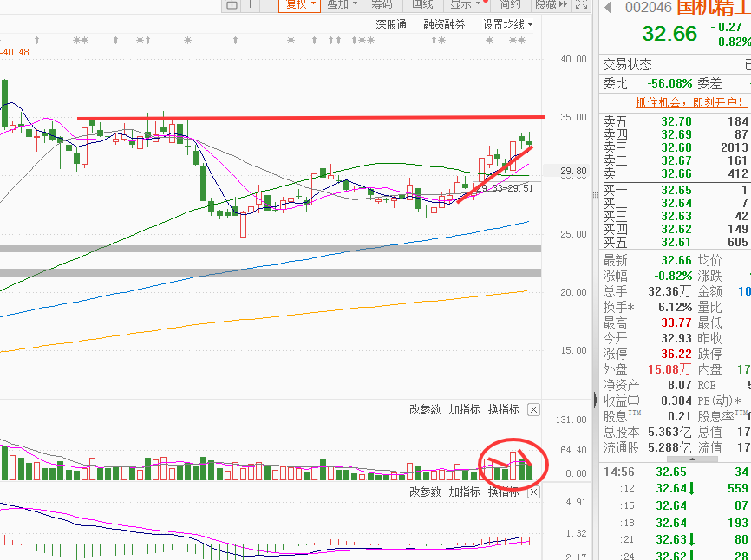This screenshot has height=560, width=751.
Task: Click the :21 tick row at 32.63
Action: pos(676,539)
